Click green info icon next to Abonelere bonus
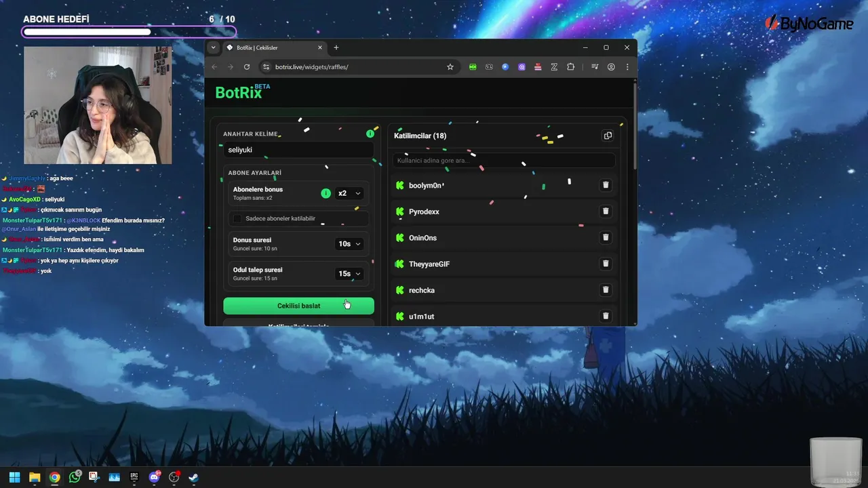This screenshot has height=488, width=868. pos(325,193)
